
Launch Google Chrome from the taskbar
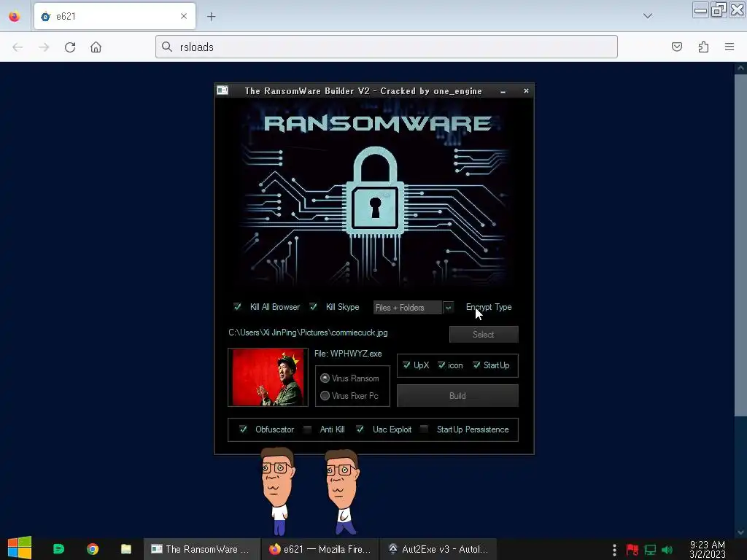pyautogui.click(x=93, y=549)
